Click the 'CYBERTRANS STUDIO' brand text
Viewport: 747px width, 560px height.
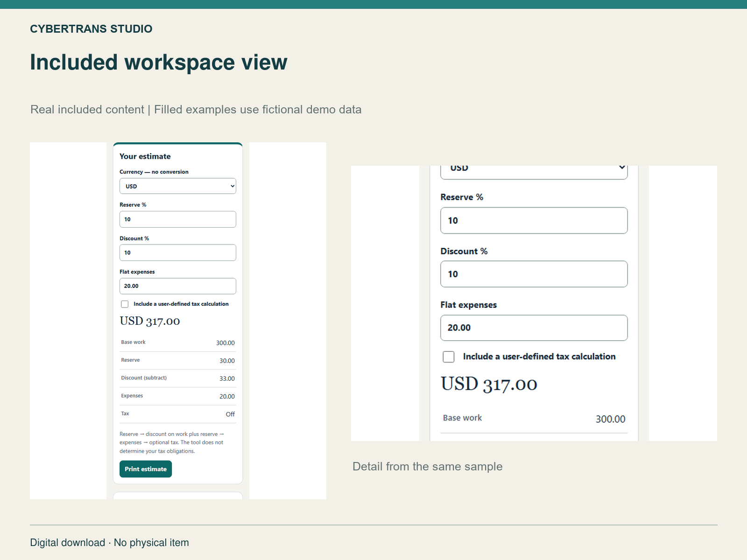pyautogui.click(x=91, y=29)
